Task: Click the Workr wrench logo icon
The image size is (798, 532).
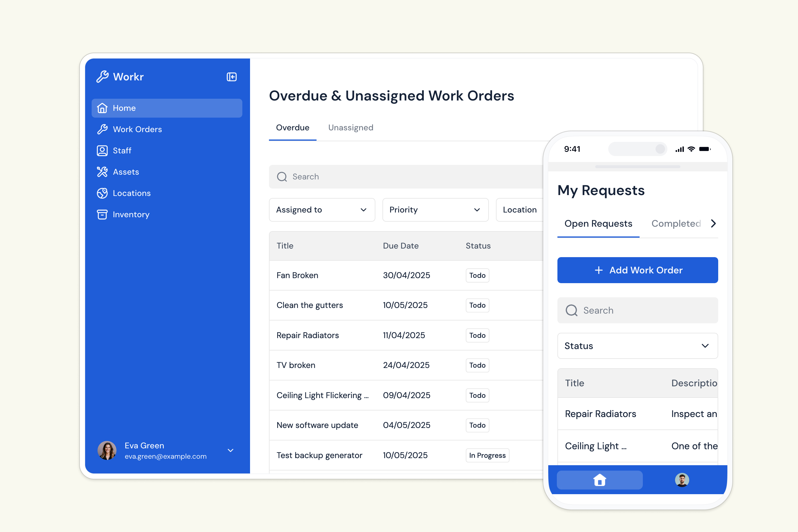Action: 103,77
